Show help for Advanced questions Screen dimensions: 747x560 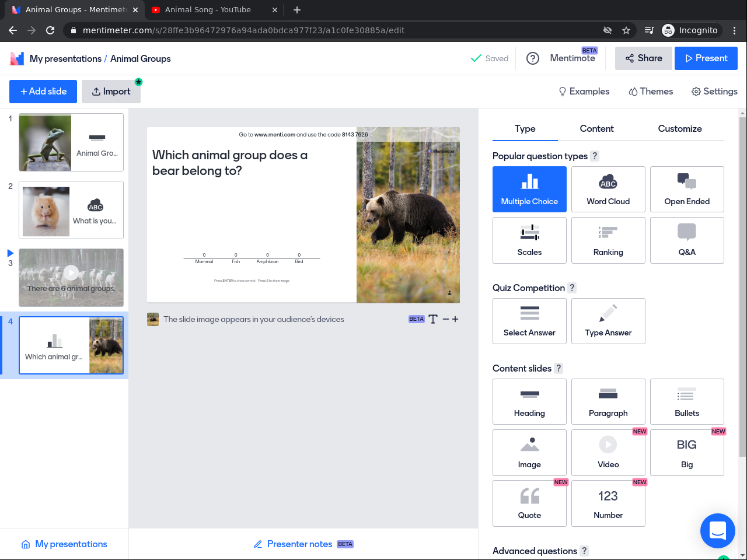pos(584,551)
